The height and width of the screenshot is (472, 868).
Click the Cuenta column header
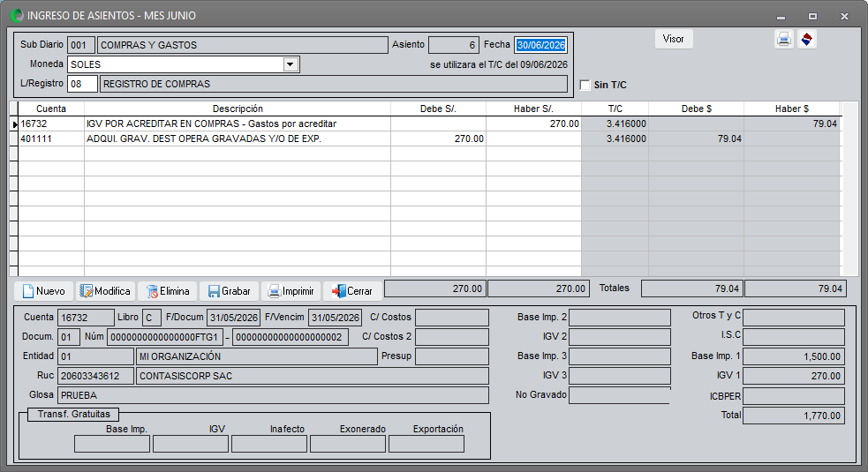[x=51, y=109]
